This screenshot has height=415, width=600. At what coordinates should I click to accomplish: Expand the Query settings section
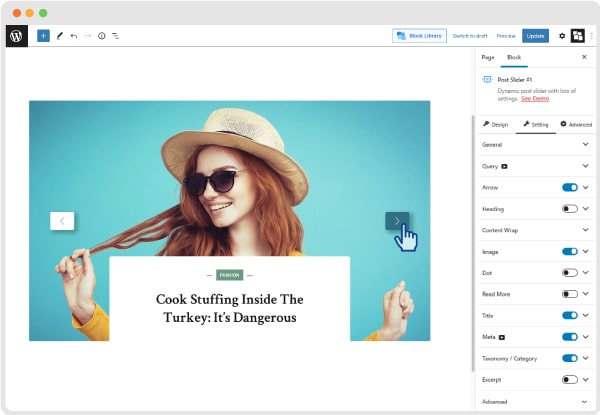pyautogui.click(x=586, y=166)
